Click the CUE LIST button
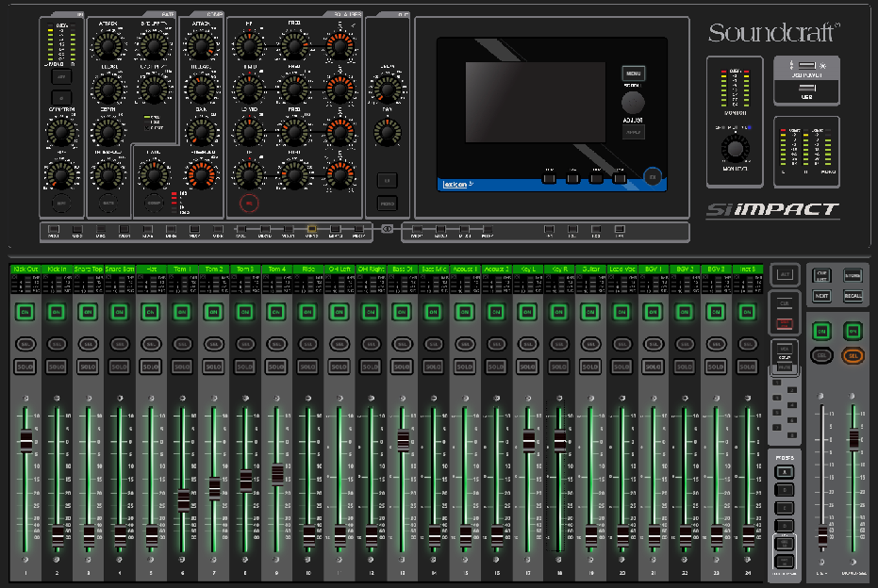The height and width of the screenshot is (588, 878). pyautogui.click(x=821, y=275)
